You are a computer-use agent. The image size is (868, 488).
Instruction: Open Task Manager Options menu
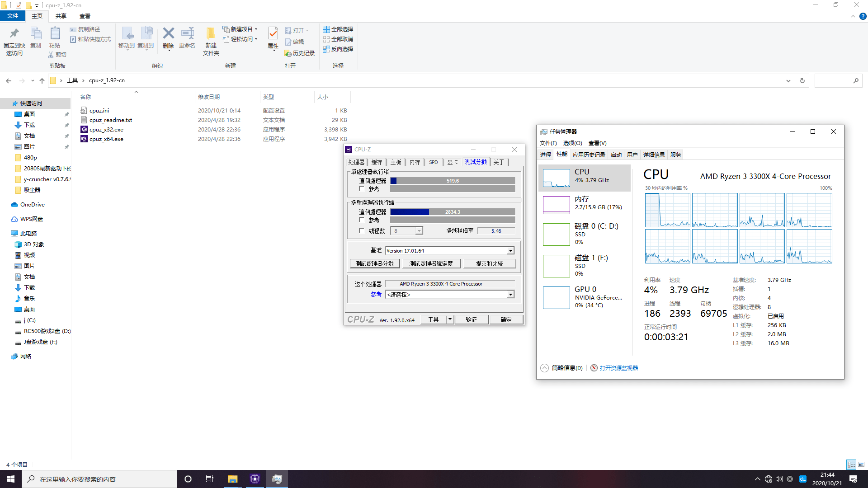[x=572, y=143]
